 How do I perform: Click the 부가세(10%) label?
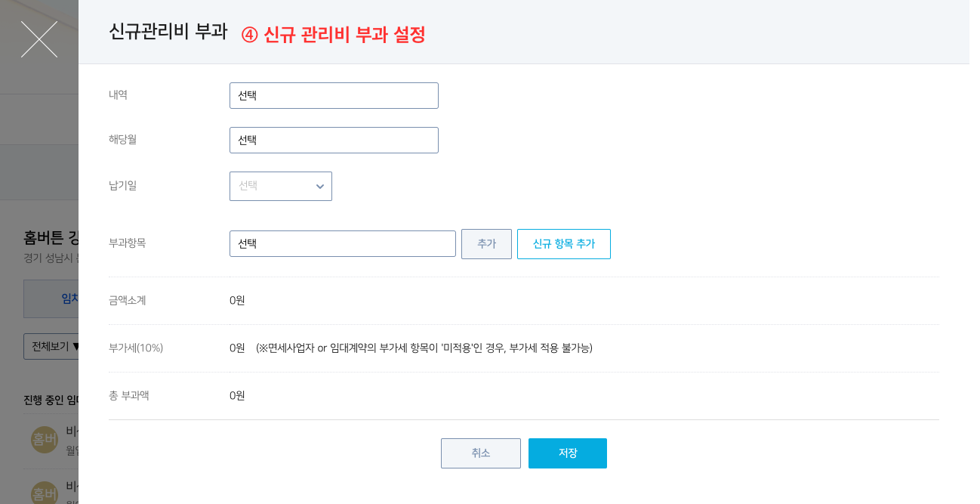[x=136, y=348]
